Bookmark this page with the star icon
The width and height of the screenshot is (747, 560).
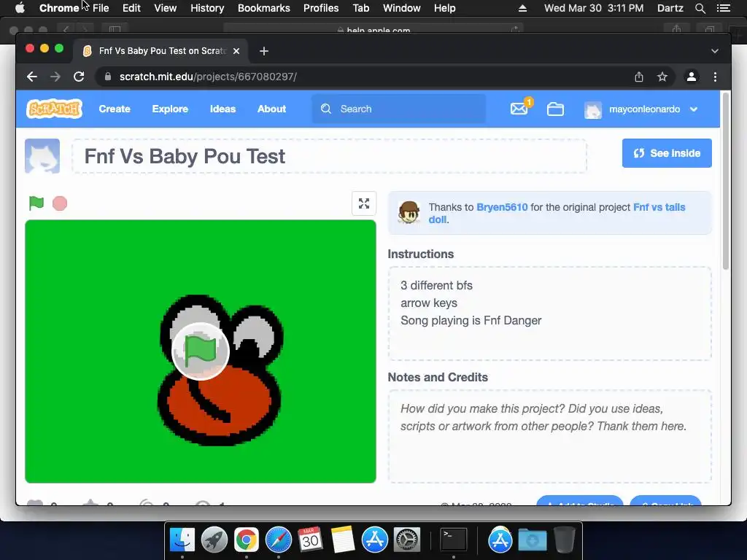[662, 77]
